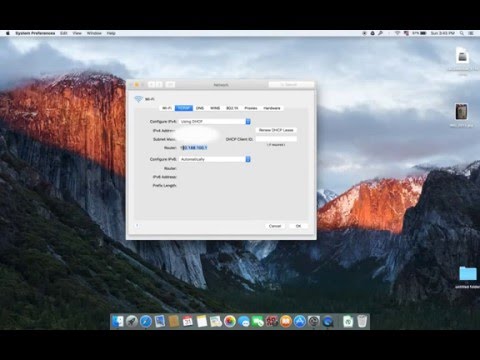Switch to the WINS tab
Image resolution: width=480 pixels, height=360 pixels.
215,108
